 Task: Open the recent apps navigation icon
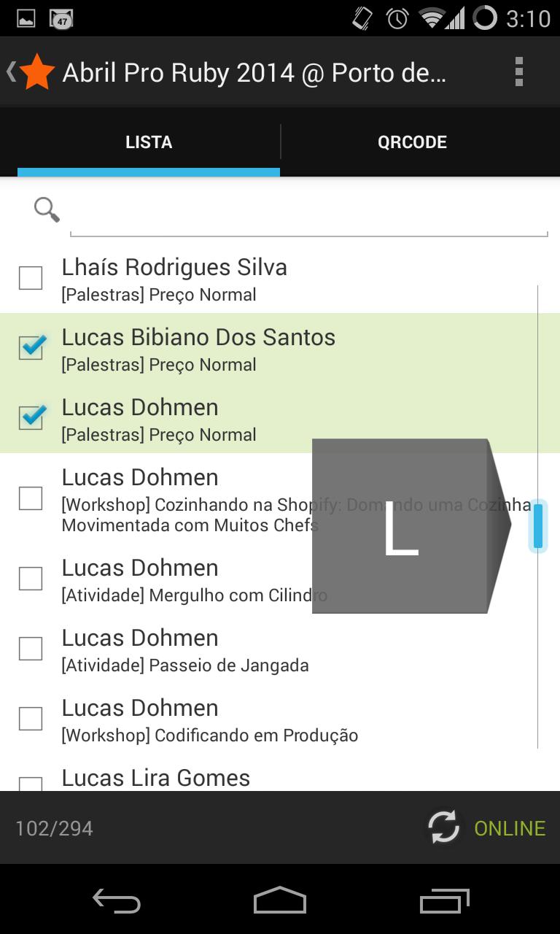point(444,901)
